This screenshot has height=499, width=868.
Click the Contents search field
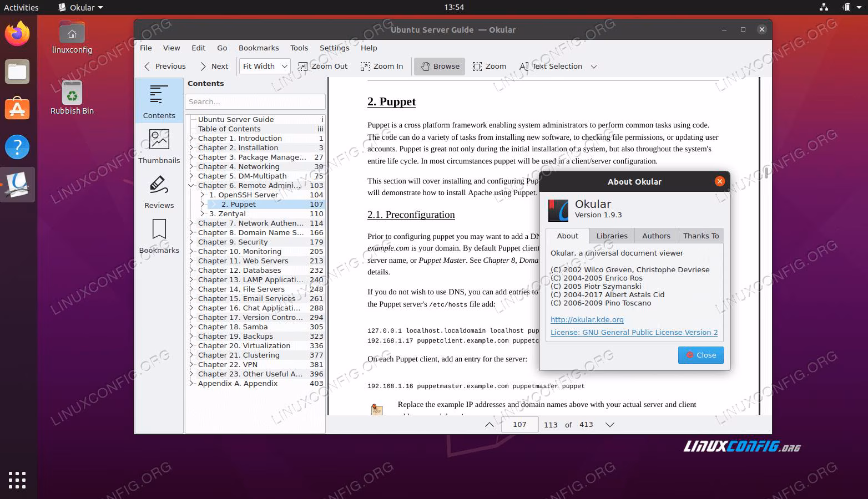pos(255,102)
